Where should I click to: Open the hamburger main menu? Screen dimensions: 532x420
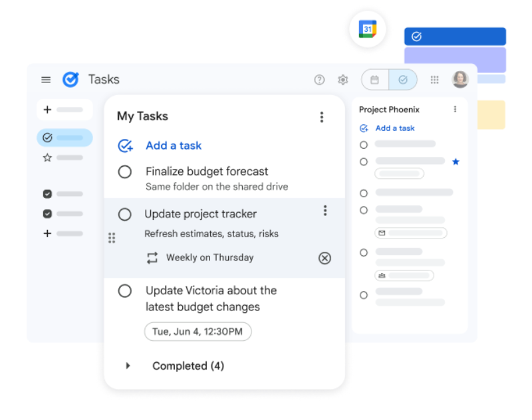(46, 80)
